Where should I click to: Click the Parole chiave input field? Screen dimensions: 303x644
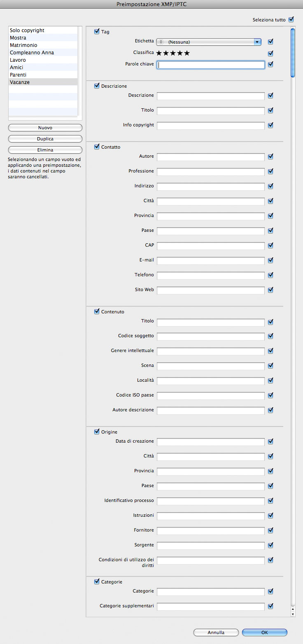210,65
